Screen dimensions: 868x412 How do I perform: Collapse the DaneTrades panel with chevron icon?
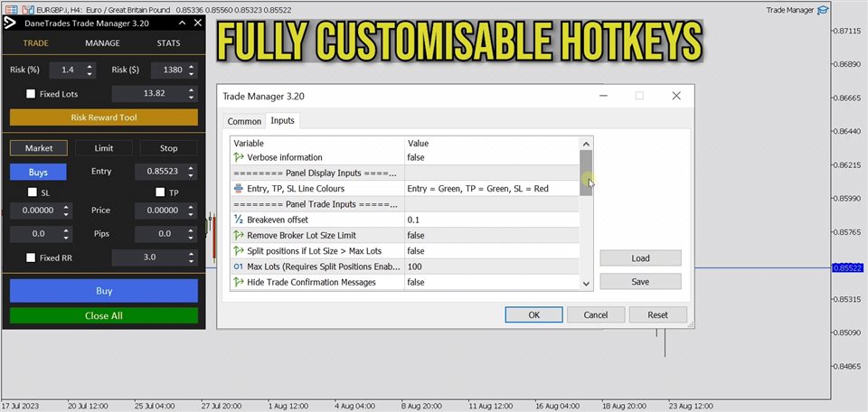[x=182, y=23]
